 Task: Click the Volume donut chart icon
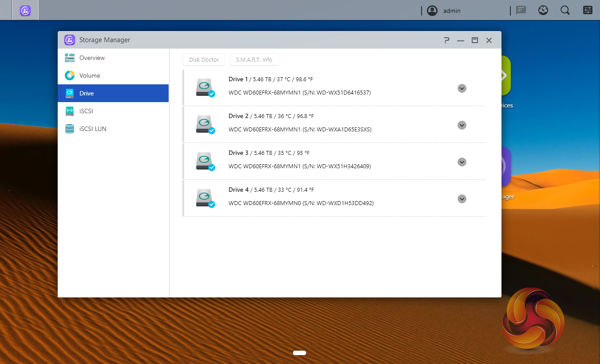click(70, 75)
